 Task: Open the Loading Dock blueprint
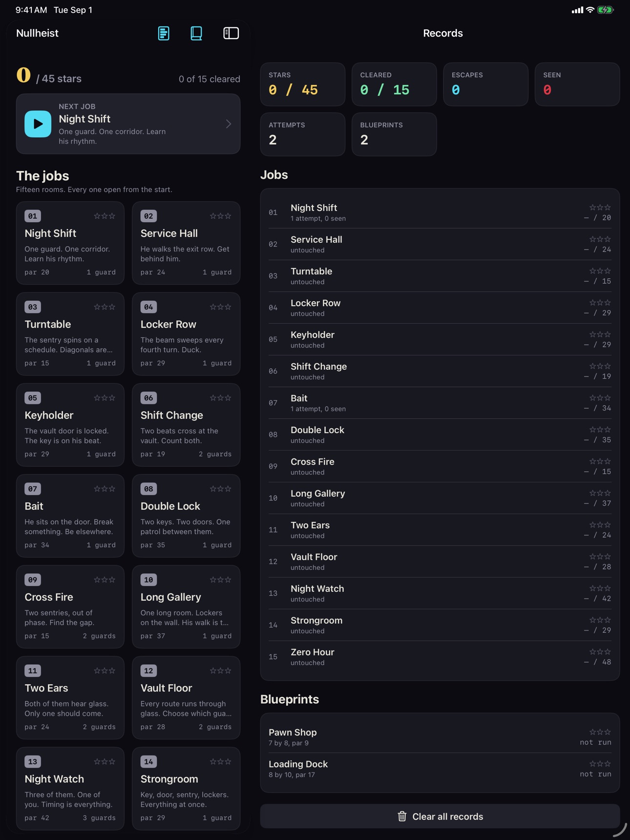click(440, 769)
